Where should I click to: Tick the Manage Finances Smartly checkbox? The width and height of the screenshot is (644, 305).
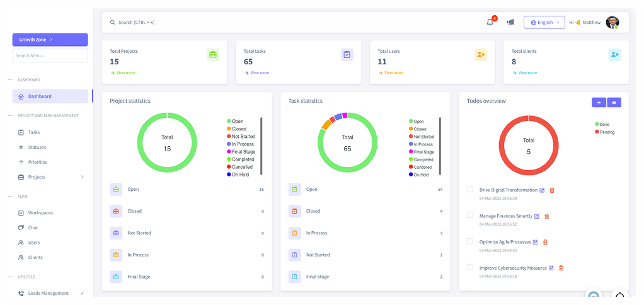[469, 215]
